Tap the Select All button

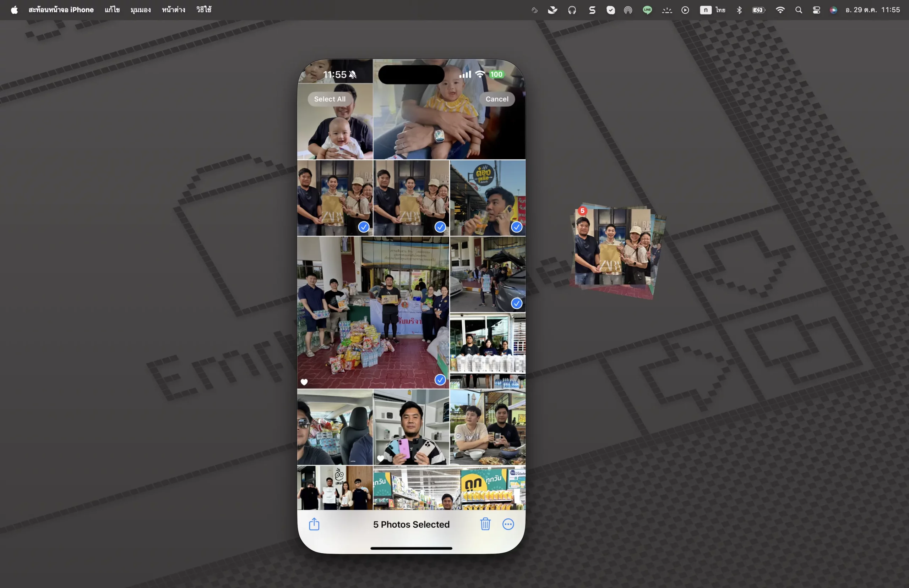pyautogui.click(x=330, y=99)
